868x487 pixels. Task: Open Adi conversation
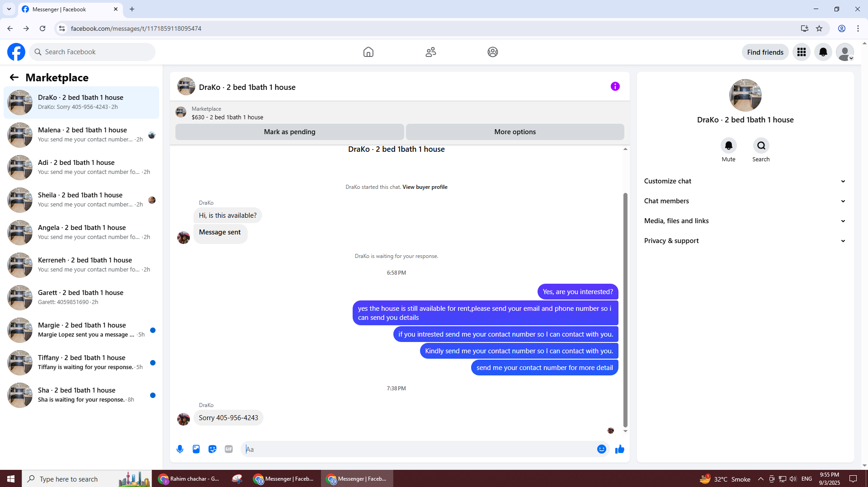tap(81, 167)
